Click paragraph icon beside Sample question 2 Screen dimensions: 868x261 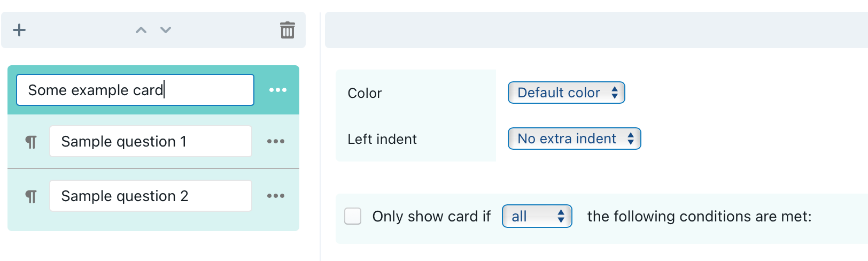click(x=31, y=196)
